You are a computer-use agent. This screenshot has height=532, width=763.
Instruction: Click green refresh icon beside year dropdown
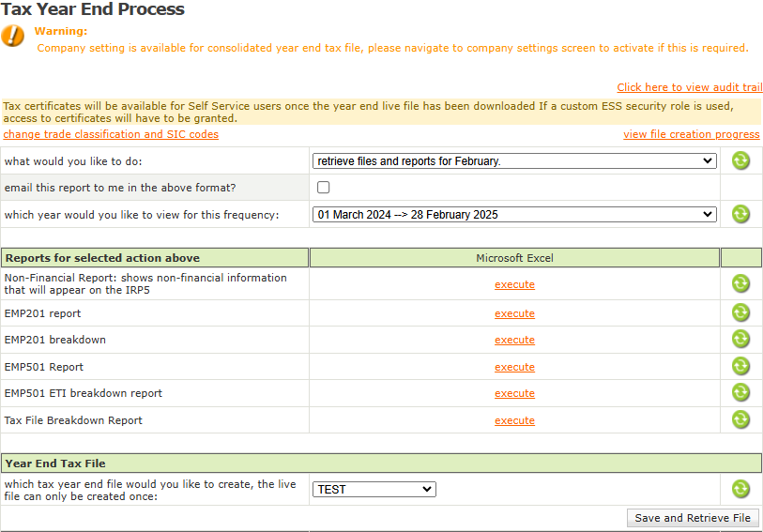740,214
